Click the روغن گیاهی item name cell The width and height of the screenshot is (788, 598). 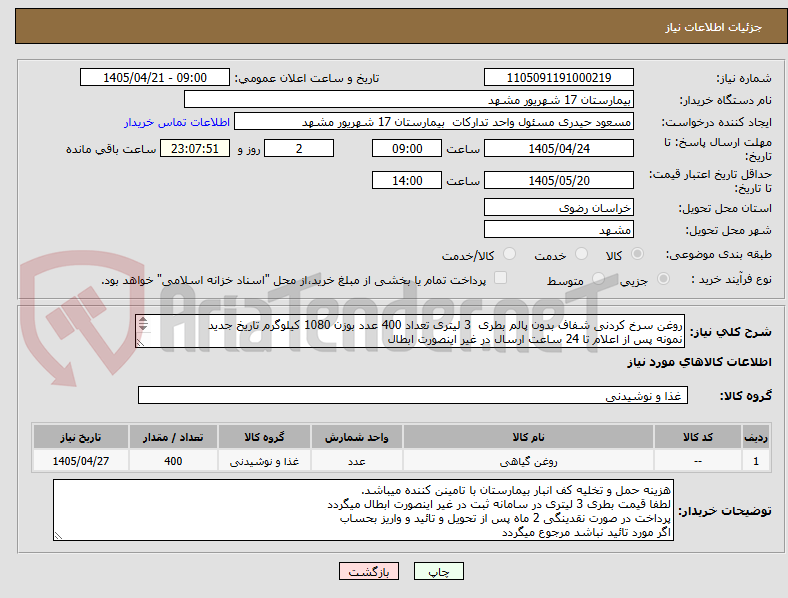(x=528, y=461)
